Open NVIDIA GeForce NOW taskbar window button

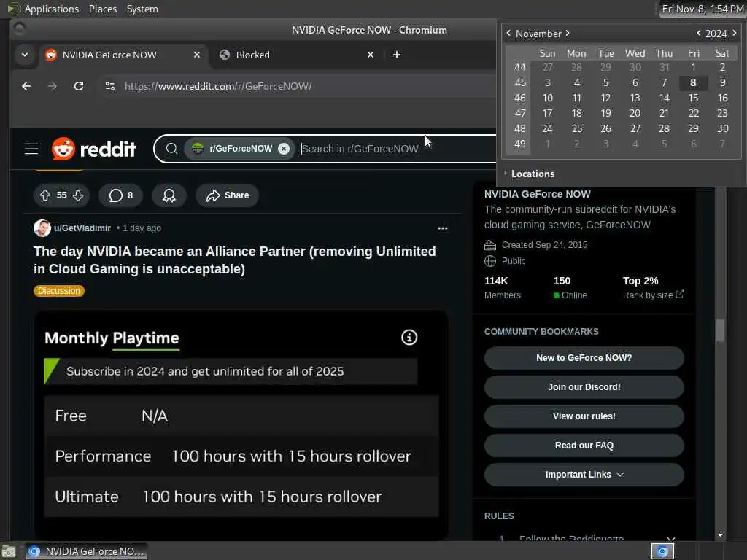(x=86, y=551)
